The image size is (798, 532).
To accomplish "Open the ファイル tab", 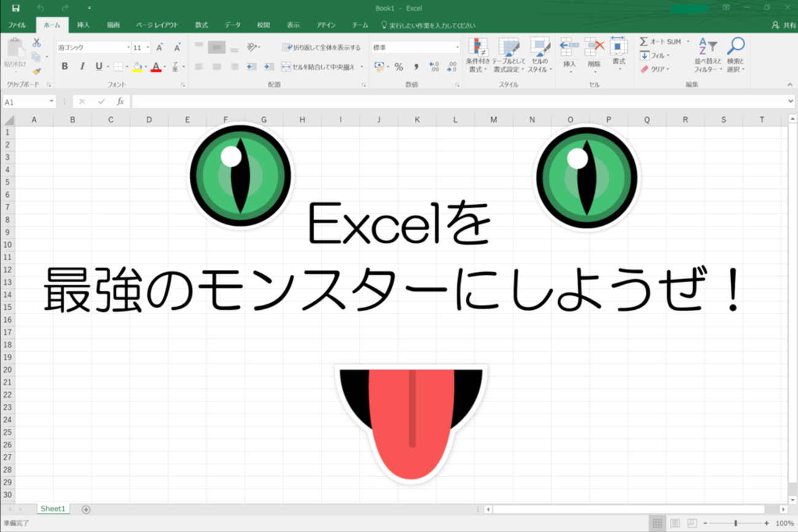I will click(17, 25).
